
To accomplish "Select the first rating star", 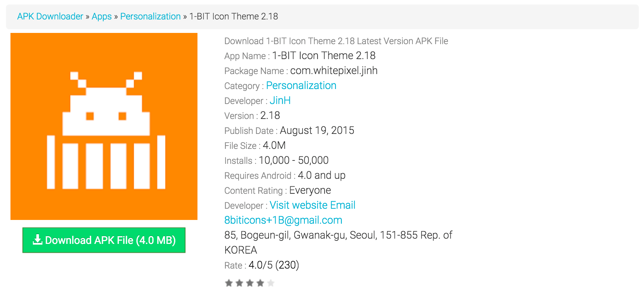I will [229, 283].
